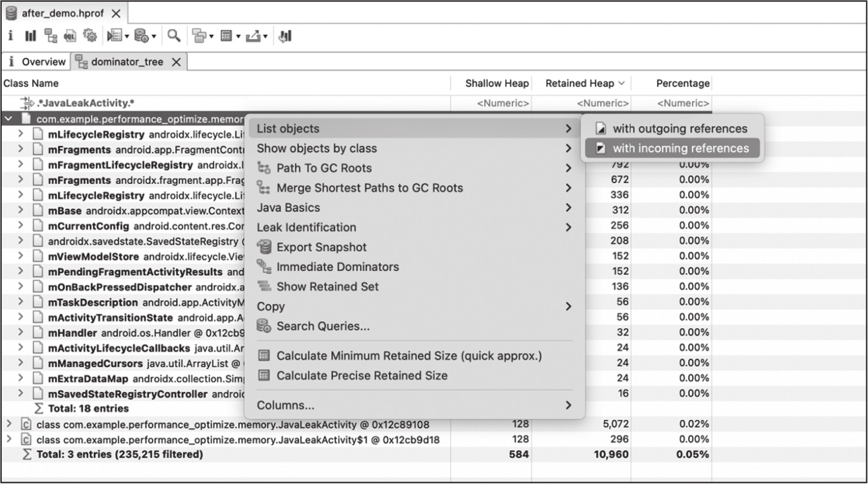868x484 pixels.
Task: Expand the mFragmentLifecycleRegistry row
Action: (x=20, y=165)
